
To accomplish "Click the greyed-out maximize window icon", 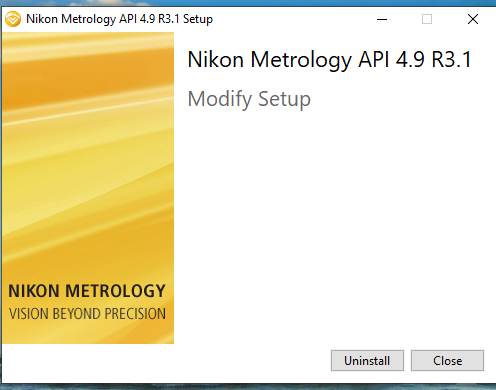I will pyautogui.click(x=427, y=19).
